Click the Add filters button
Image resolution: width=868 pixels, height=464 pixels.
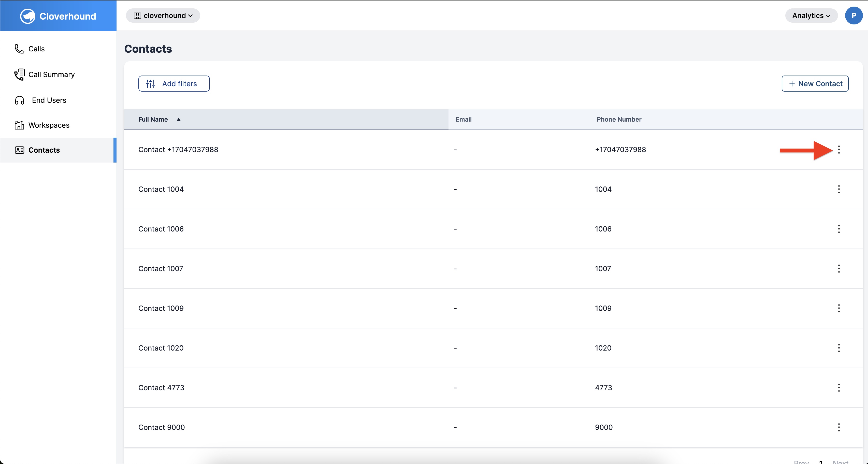[174, 83]
